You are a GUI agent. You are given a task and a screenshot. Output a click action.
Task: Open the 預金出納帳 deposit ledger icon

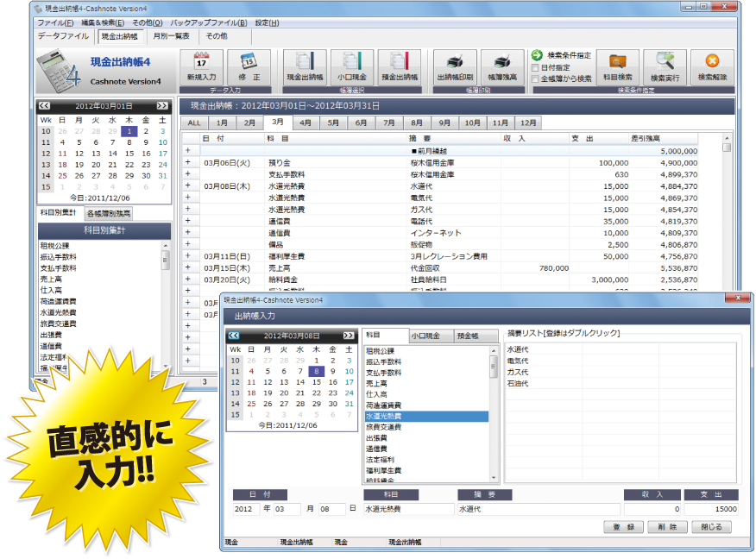click(399, 64)
